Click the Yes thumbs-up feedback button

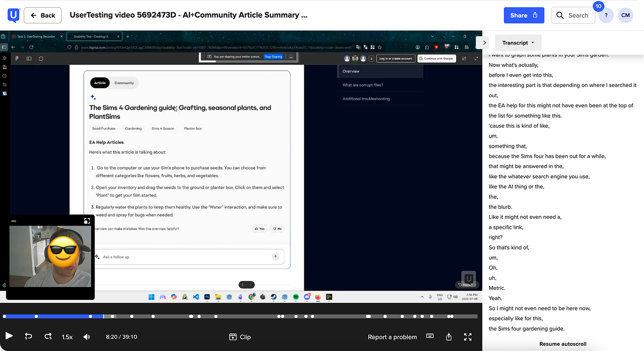(x=259, y=229)
